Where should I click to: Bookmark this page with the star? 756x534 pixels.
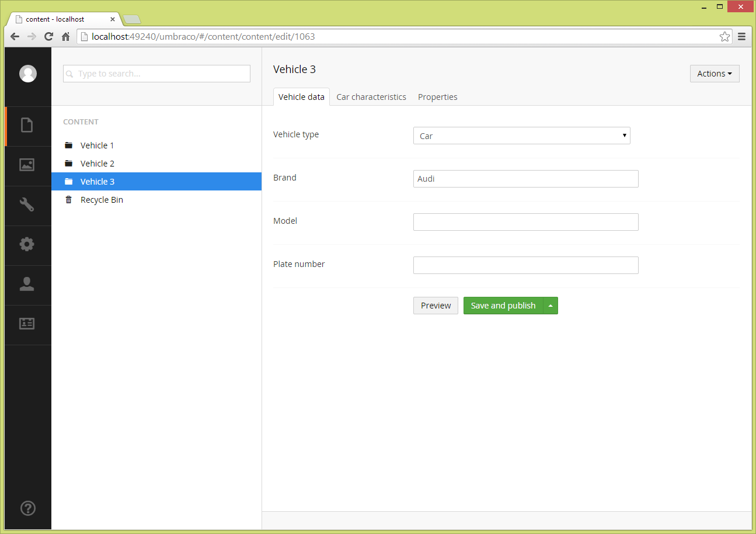tap(724, 37)
